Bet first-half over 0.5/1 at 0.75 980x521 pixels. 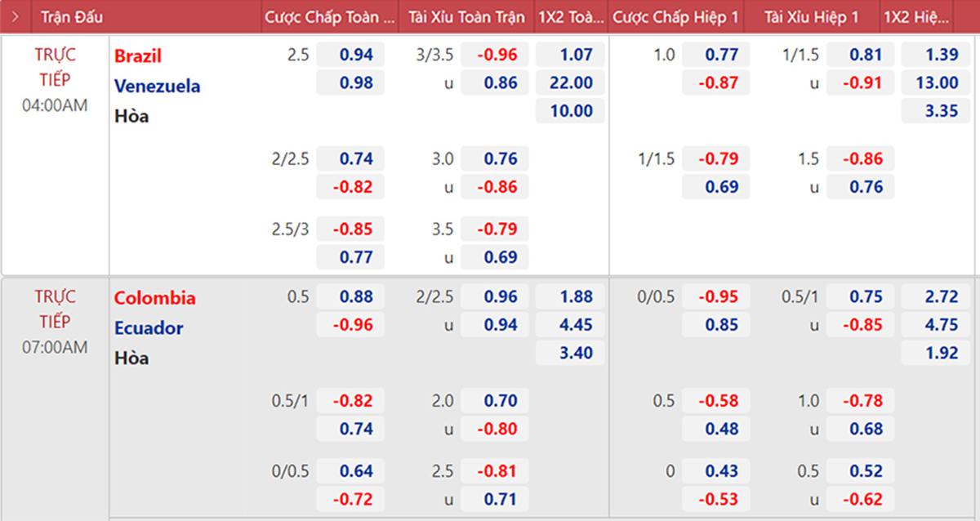tap(861, 296)
